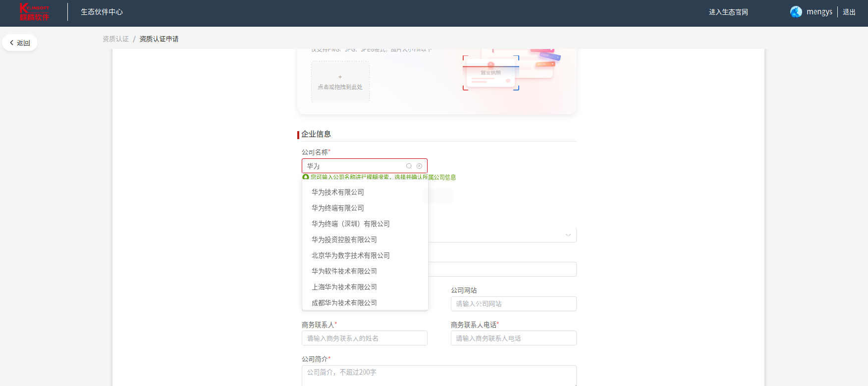Click the plus icon to upload license image
This screenshot has width=868, height=386.
point(340,77)
